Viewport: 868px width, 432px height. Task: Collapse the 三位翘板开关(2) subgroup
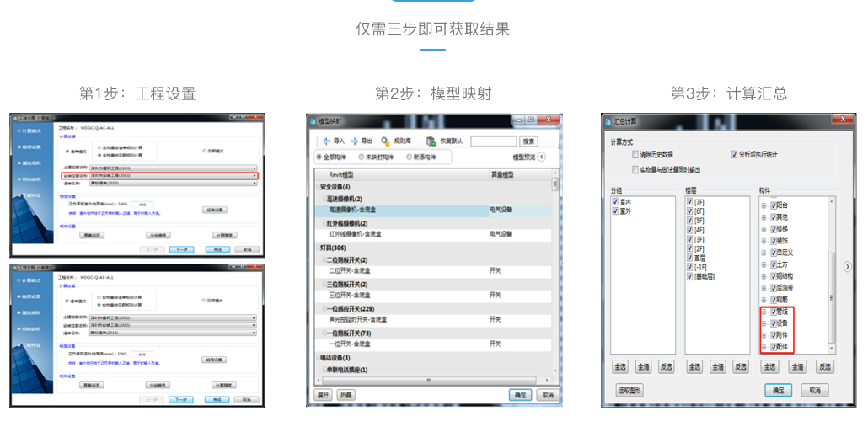pos(325,285)
